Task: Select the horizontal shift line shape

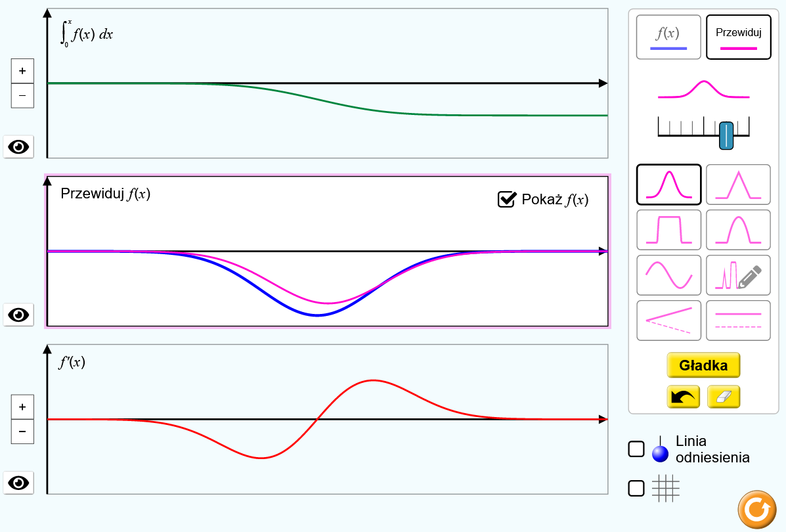Action: [x=738, y=321]
